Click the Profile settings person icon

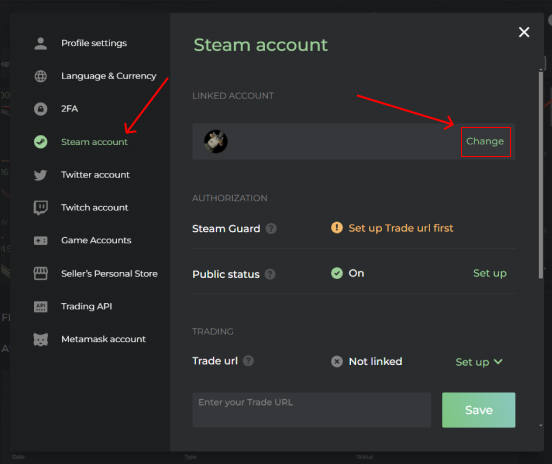coord(40,43)
